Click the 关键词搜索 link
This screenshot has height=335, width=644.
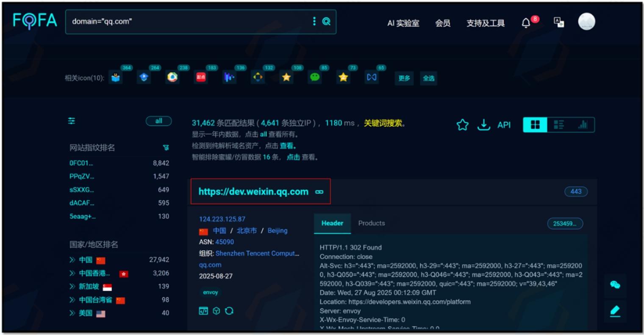(383, 123)
